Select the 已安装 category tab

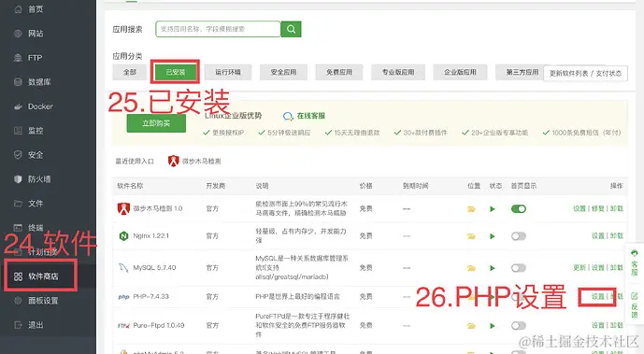[x=176, y=72]
